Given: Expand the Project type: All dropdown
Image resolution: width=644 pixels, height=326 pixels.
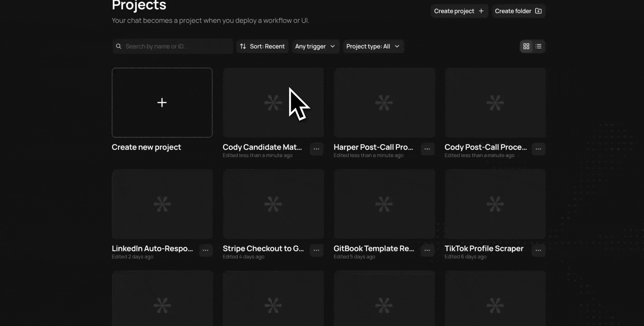Looking at the screenshot, I should 373,46.
